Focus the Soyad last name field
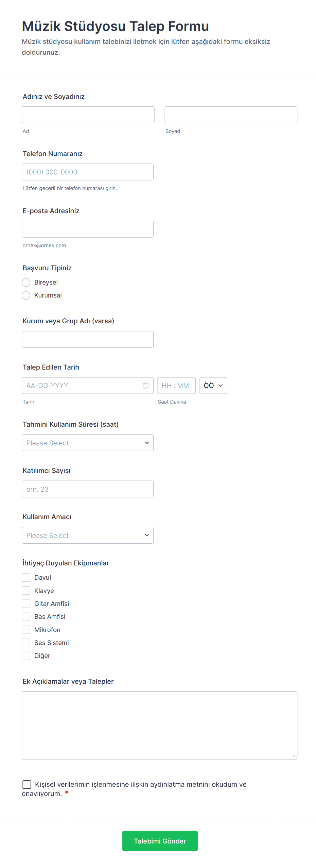The width and height of the screenshot is (316, 868). coord(231,115)
